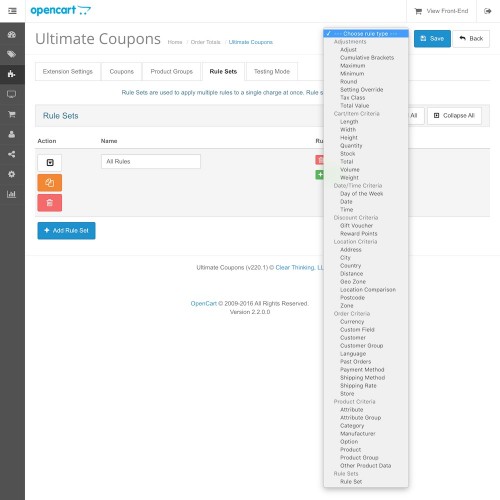The height and width of the screenshot is (500, 500).
Task: Click the blue Save button
Action: pyautogui.click(x=432, y=39)
